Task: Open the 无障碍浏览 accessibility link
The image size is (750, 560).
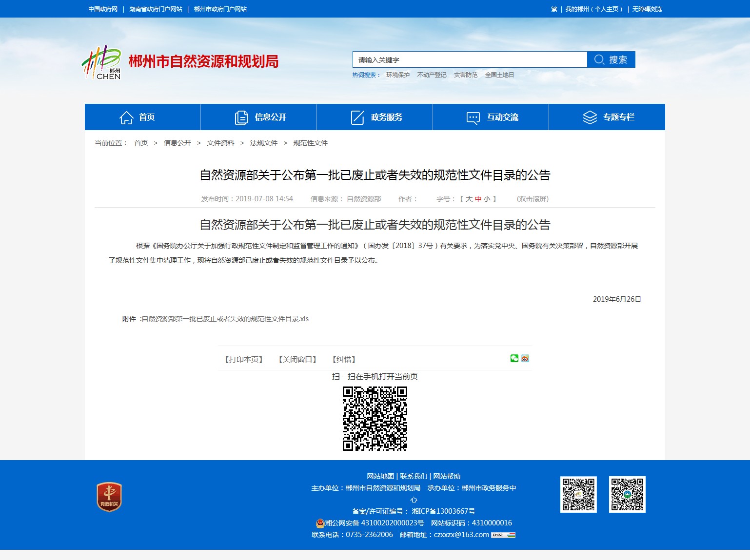Action: pos(647,9)
